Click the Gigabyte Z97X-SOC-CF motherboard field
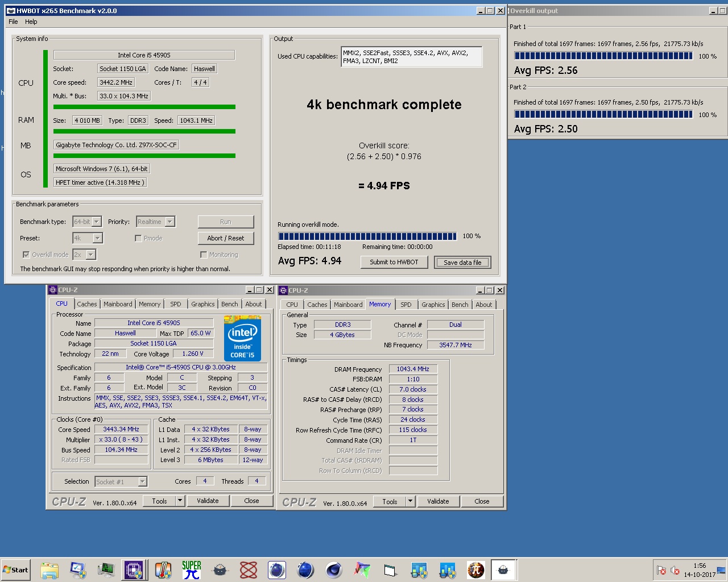Viewport: 728px width, 582px height. tap(117, 145)
